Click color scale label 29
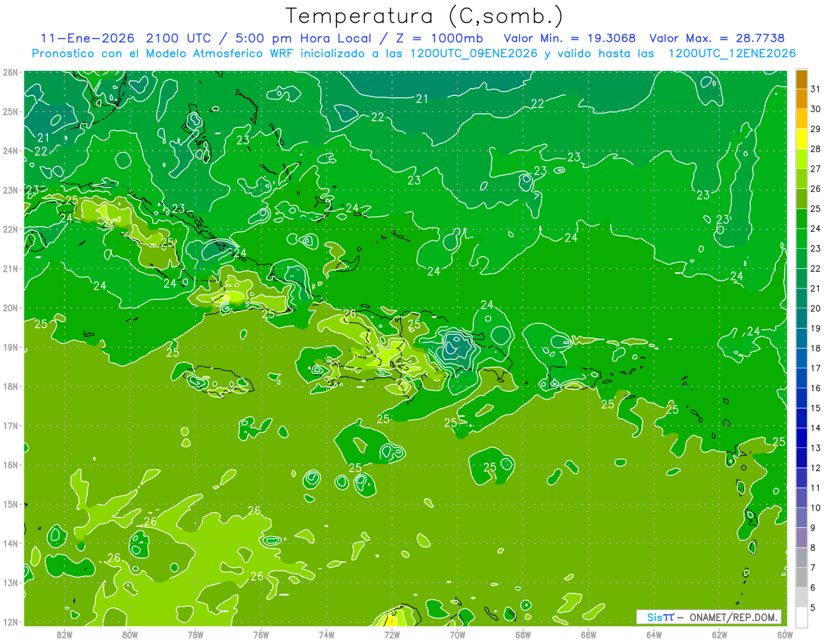The width and height of the screenshot is (834, 644). pos(816,129)
